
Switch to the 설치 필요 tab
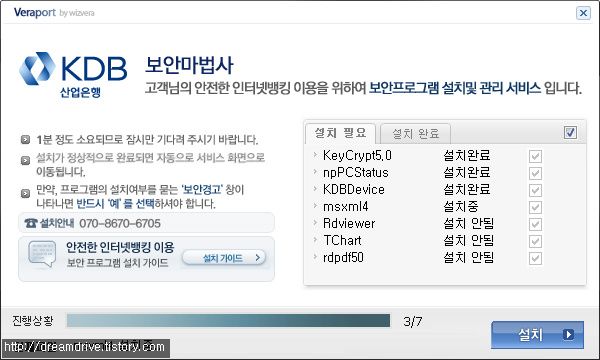coord(340,133)
